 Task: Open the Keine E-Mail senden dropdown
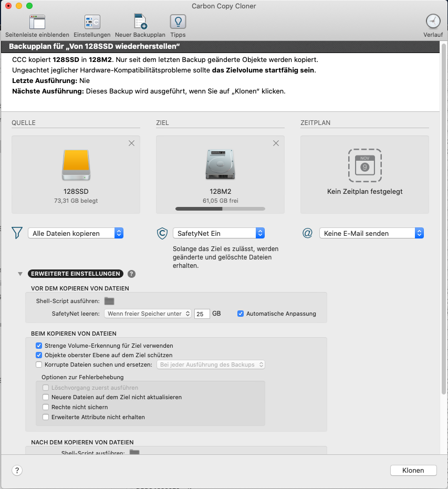pos(372,233)
